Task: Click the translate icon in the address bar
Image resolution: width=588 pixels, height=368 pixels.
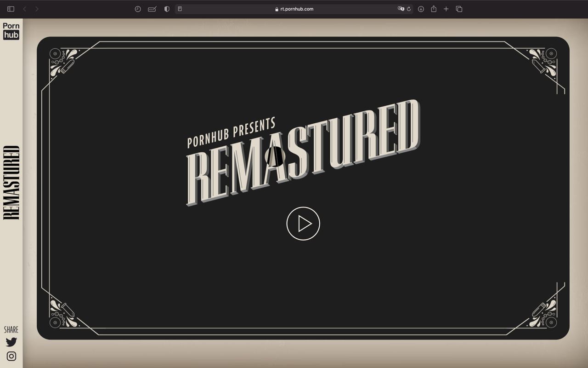Action: click(x=401, y=9)
